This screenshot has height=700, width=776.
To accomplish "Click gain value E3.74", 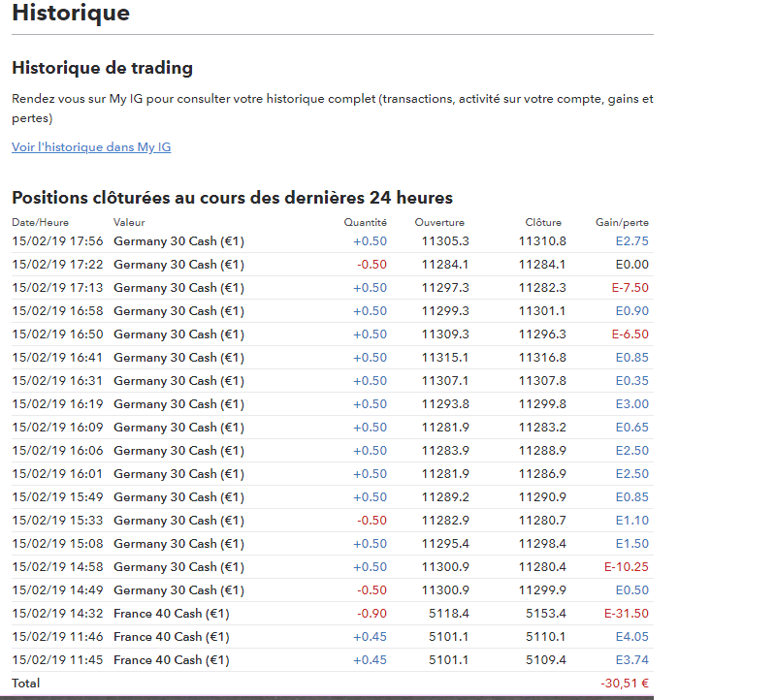I will 632,659.
